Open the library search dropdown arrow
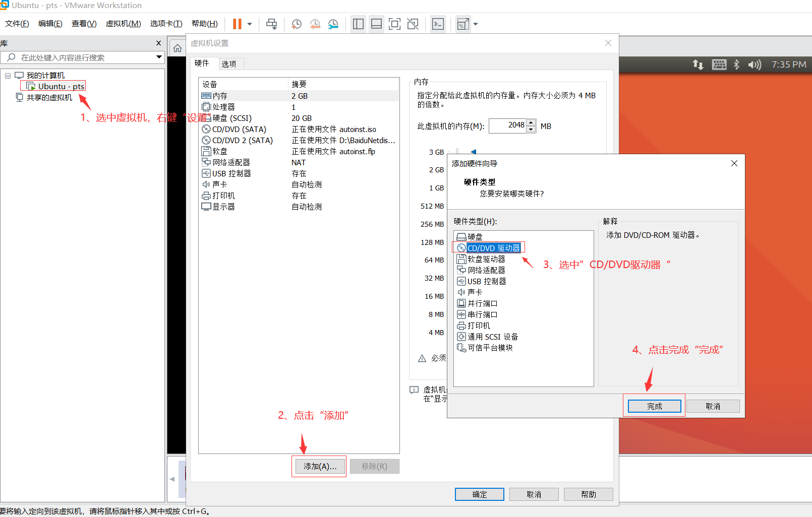This screenshot has width=812, height=517. pyautogui.click(x=159, y=57)
